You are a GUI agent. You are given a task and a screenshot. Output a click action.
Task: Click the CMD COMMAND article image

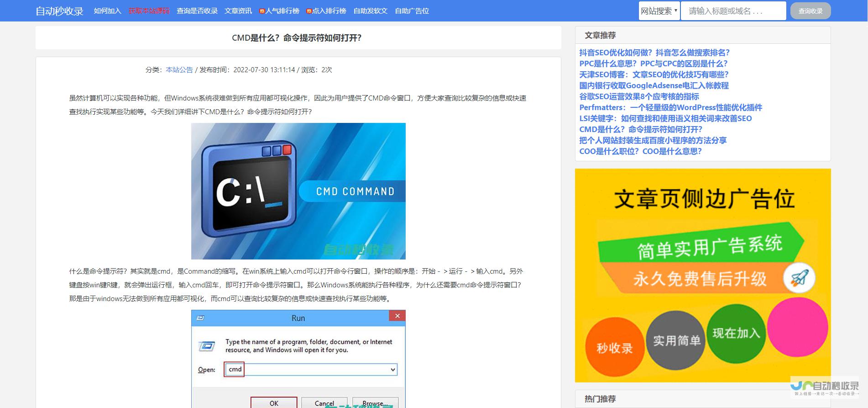click(298, 191)
